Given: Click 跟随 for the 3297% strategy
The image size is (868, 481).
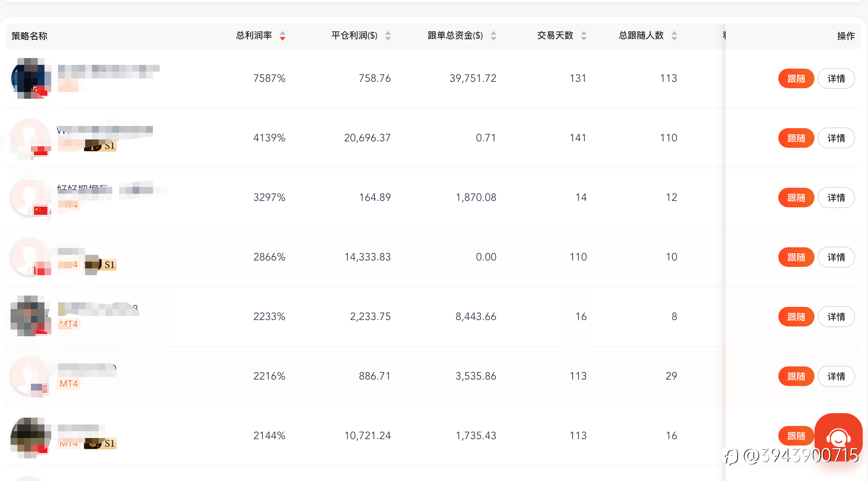Looking at the screenshot, I should [x=796, y=198].
